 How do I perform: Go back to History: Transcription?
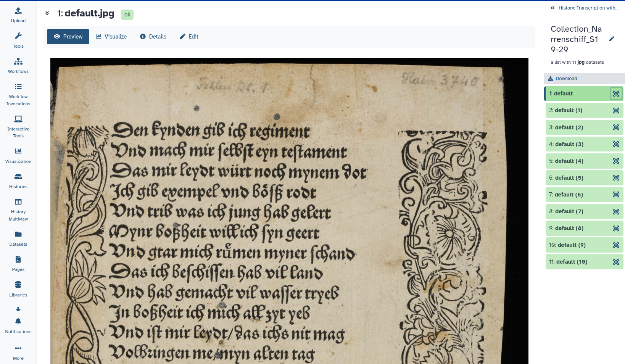(585, 8)
